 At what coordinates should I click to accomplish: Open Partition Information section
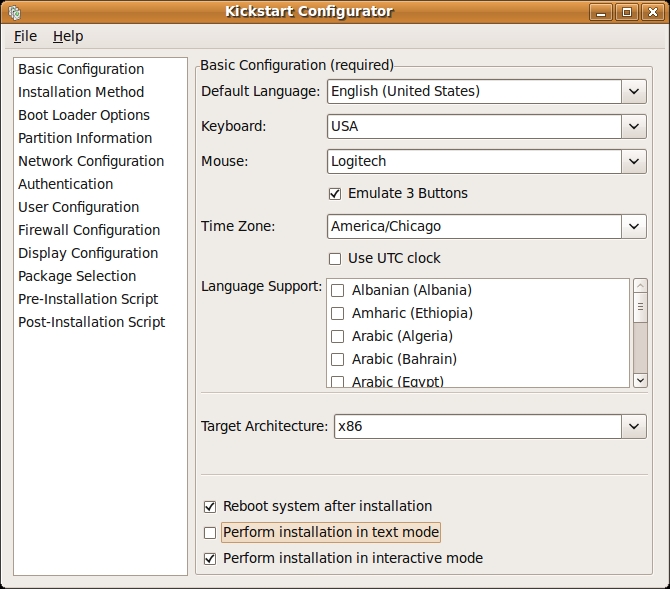click(85, 138)
